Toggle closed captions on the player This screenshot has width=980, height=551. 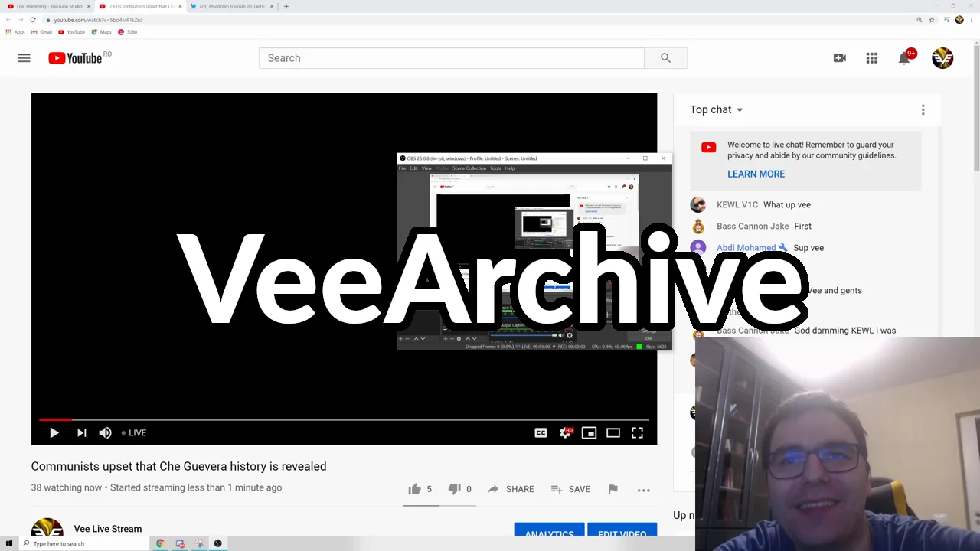pos(541,433)
